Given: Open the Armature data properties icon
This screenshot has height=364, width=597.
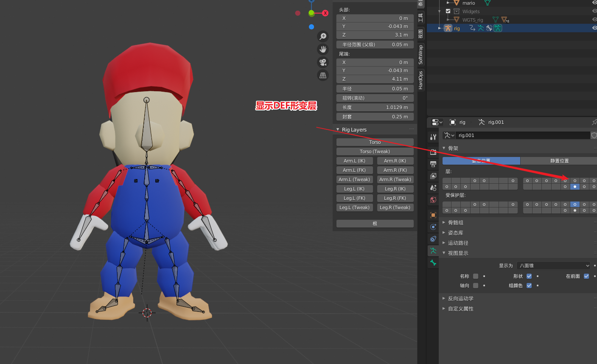Looking at the screenshot, I should tap(433, 251).
